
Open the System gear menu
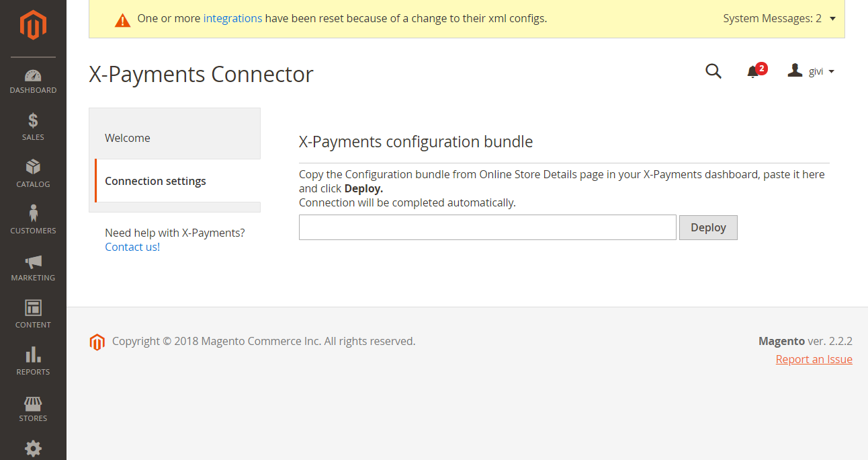click(x=33, y=448)
